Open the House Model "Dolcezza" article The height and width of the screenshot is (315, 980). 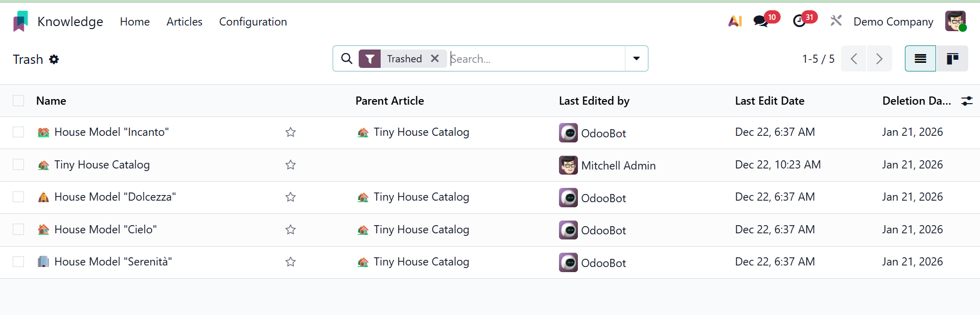(115, 197)
